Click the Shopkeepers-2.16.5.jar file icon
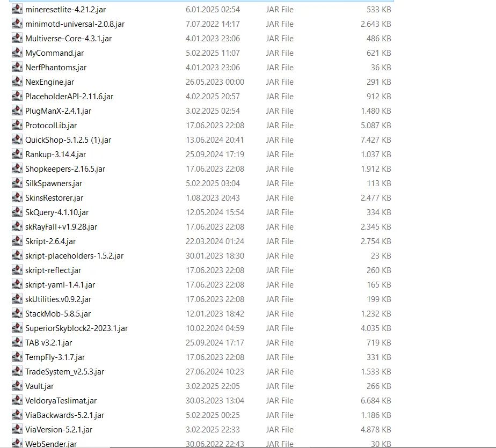 [17, 169]
